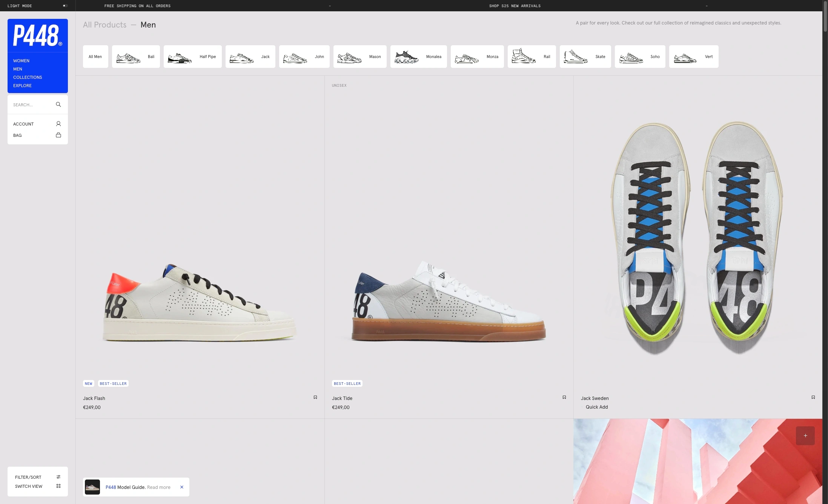Screen dimensions: 828x504
Task: Open the Jack Sweden product image
Action: (698, 237)
